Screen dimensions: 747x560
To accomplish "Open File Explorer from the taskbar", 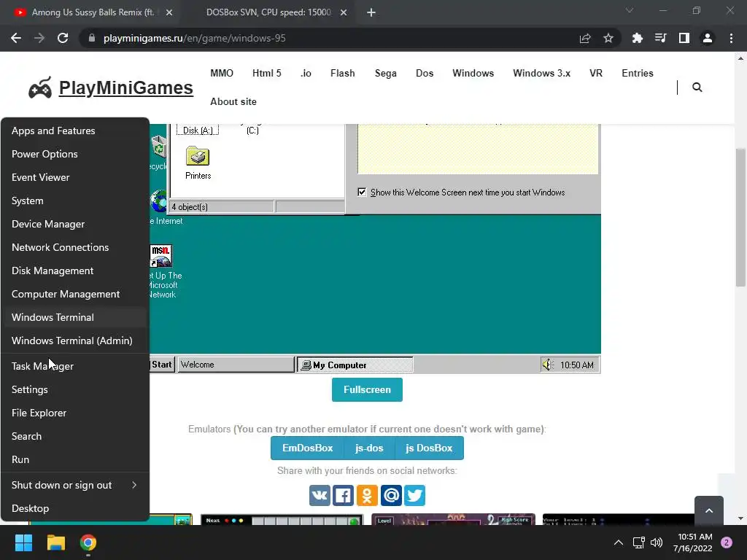I will point(55,542).
